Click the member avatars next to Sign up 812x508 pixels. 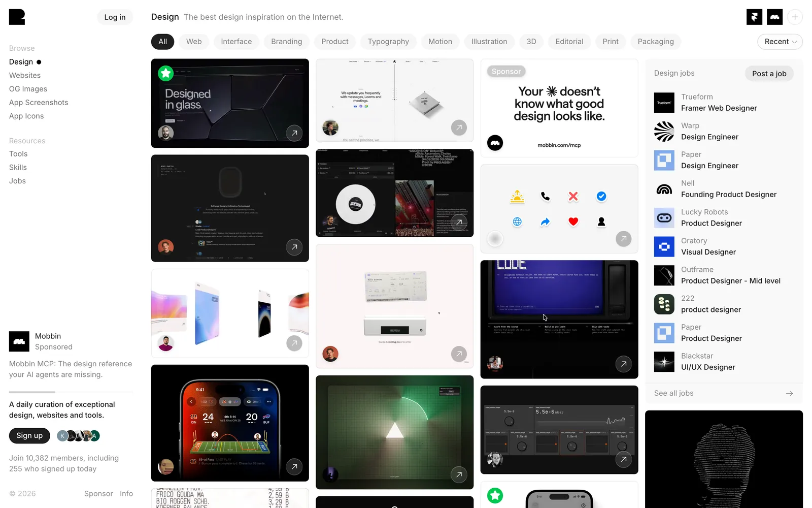tap(78, 436)
